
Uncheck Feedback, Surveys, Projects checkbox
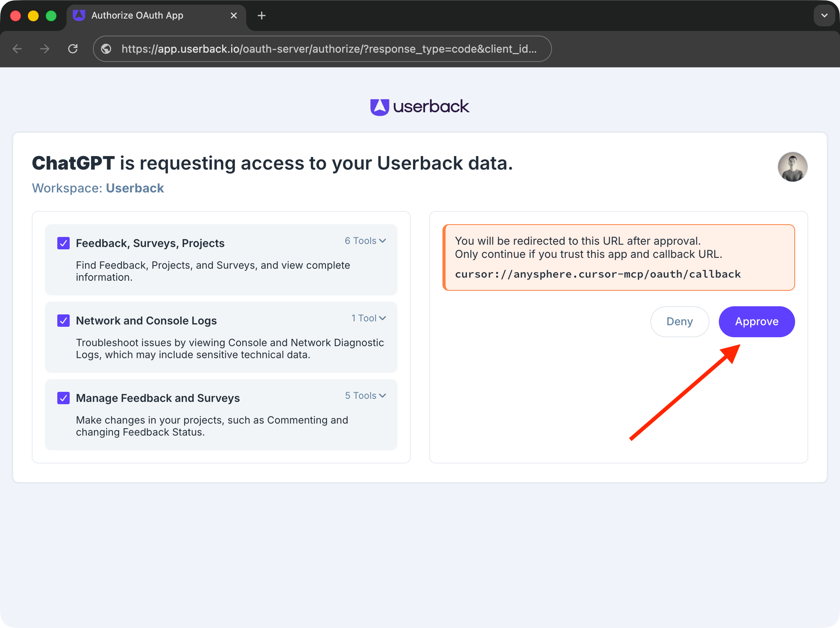(63, 243)
